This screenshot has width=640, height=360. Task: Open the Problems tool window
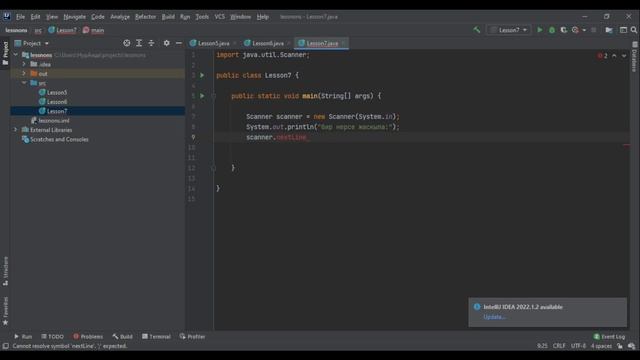click(x=88, y=336)
